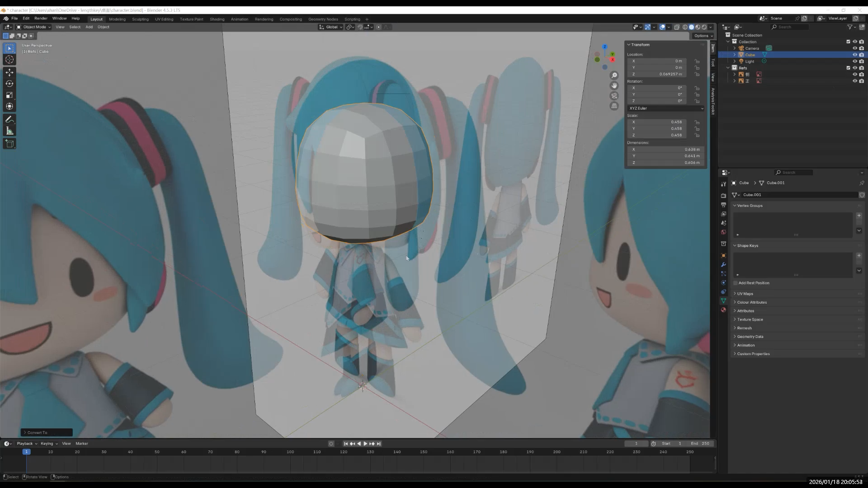Open the Render menu
868x488 pixels.
(x=41, y=19)
